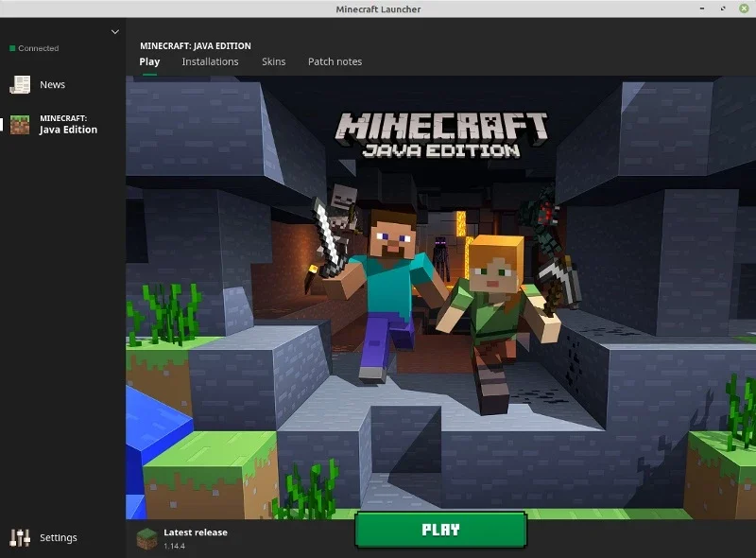Start the game with the green PLAY button
Screen dimensions: 756x558
point(440,530)
